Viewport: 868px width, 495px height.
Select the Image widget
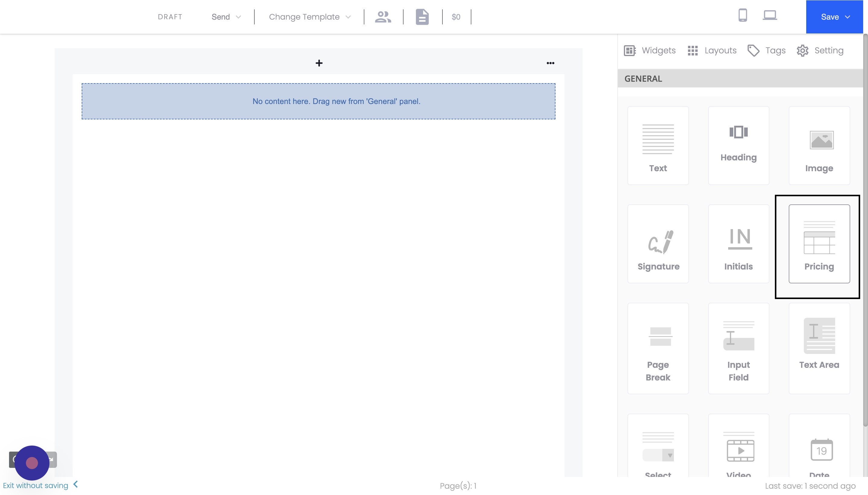[x=819, y=146]
